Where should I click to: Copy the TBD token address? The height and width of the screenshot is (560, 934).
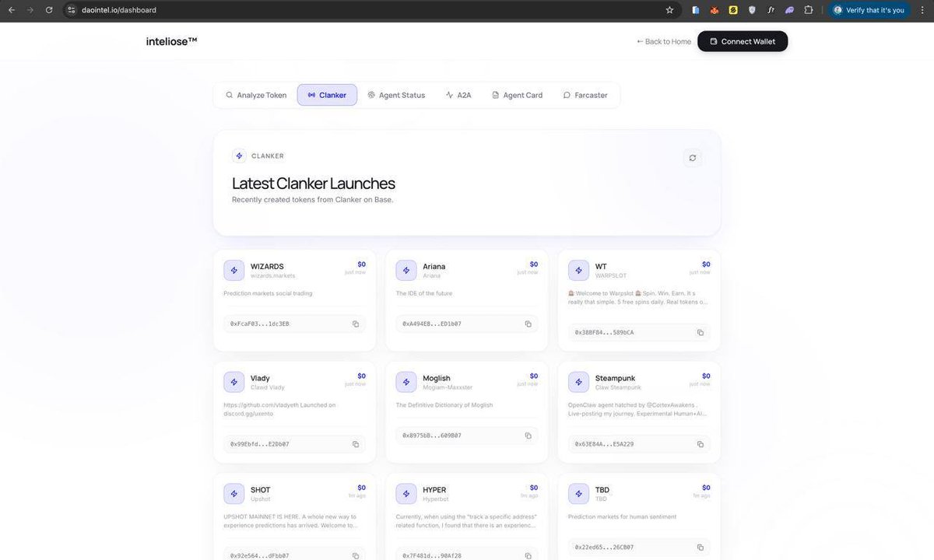click(700, 548)
